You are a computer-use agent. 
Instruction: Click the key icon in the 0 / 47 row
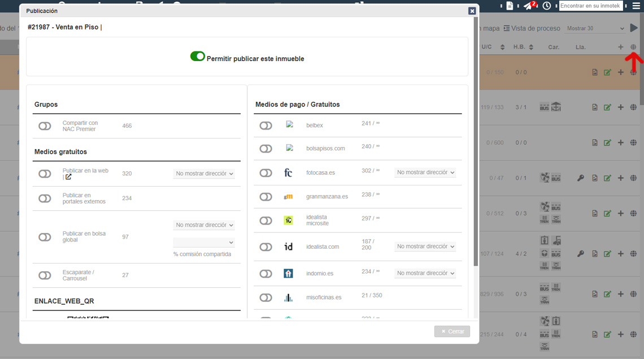[580, 178]
